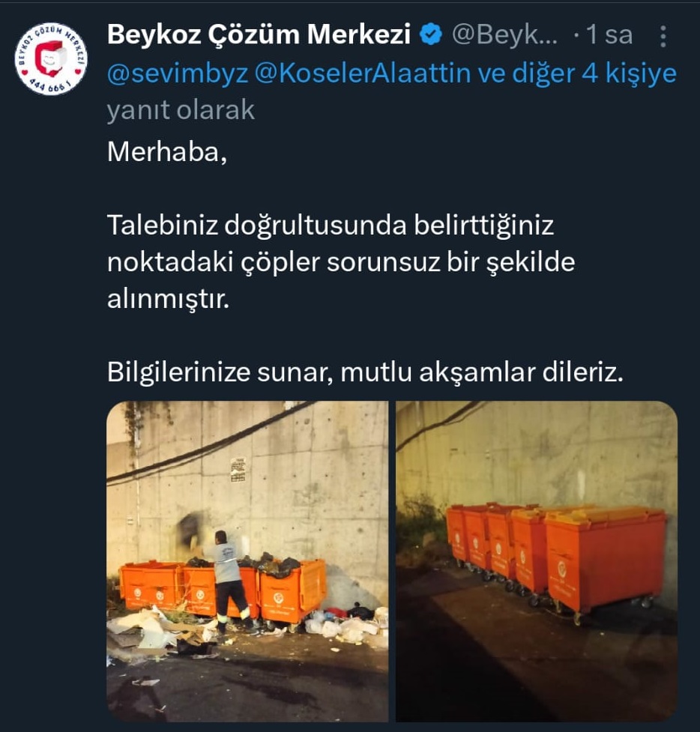The width and height of the screenshot is (700, 732).
Task: Open the three-dot more options menu
Action: click(x=663, y=36)
